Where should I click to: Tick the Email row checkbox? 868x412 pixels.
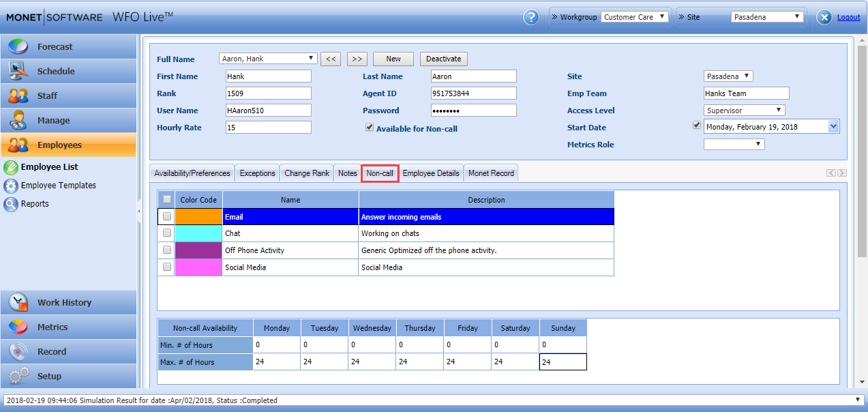point(166,216)
